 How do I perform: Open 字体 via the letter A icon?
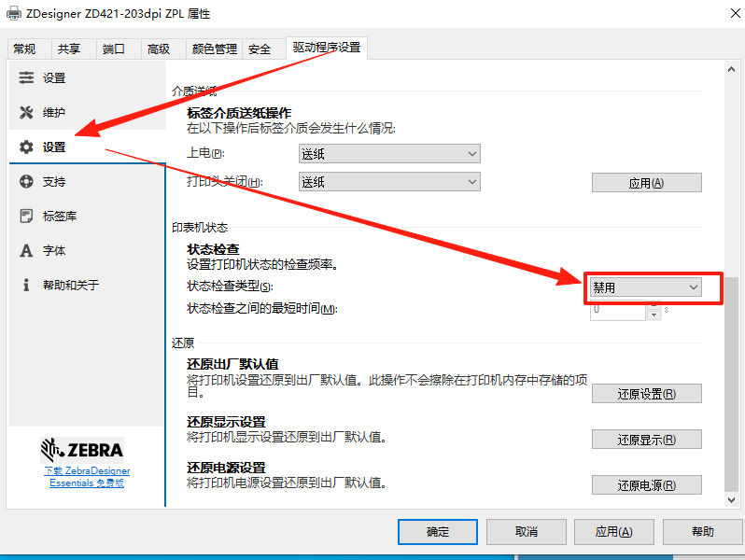pyautogui.click(x=26, y=251)
